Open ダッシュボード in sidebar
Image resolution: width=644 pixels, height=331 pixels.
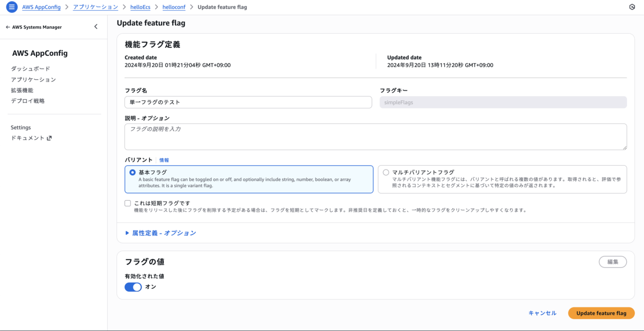pyautogui.click(x=31, y=69)
